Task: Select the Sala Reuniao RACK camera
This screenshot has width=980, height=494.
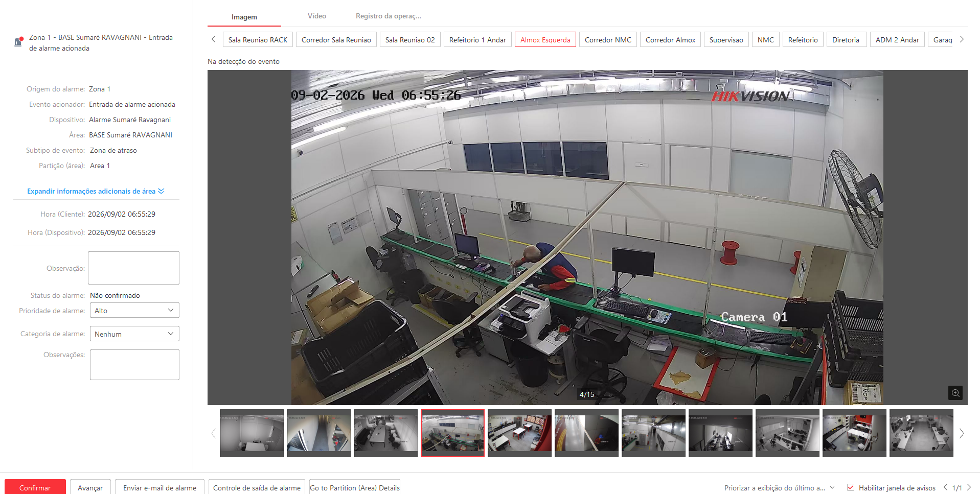Action: tap(258, 40)
